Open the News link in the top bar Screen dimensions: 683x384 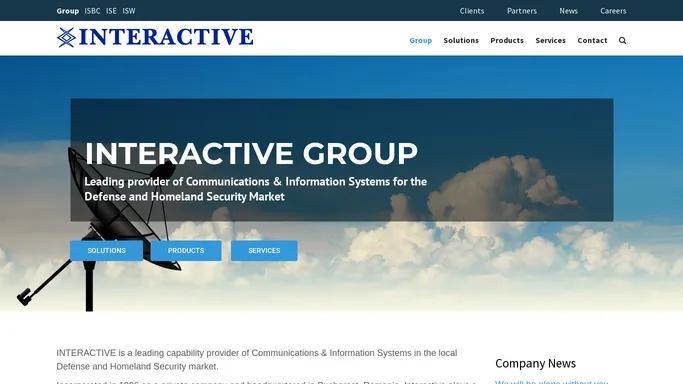point(568,11)
